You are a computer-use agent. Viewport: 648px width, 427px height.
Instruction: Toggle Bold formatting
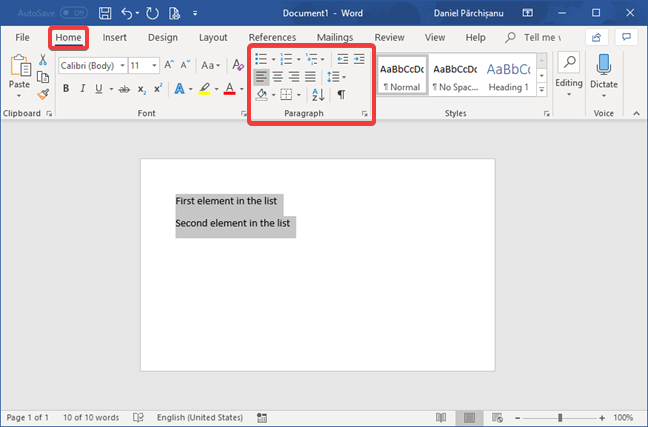[66, 89]
